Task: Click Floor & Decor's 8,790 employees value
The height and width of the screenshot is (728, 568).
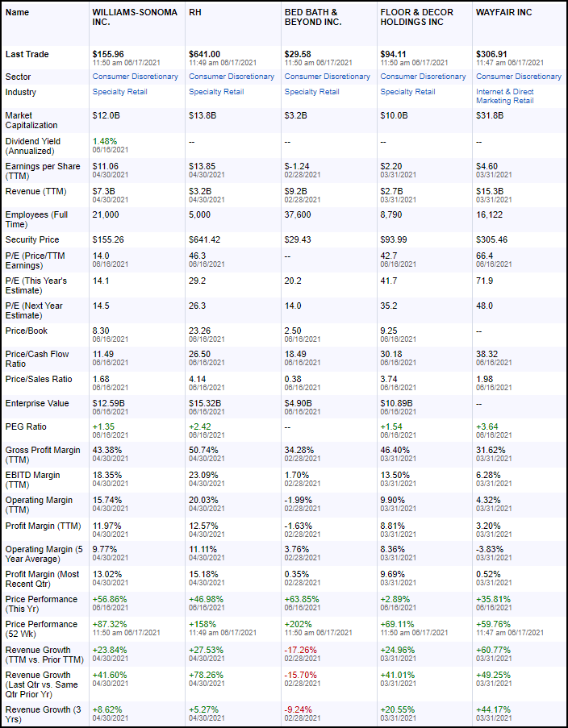Action: (392, 215)
